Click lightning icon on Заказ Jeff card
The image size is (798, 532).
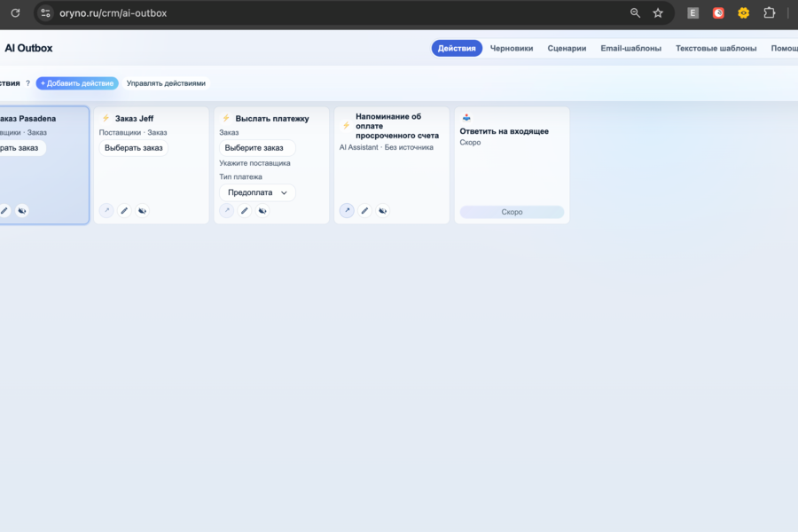tap(106, 118)
